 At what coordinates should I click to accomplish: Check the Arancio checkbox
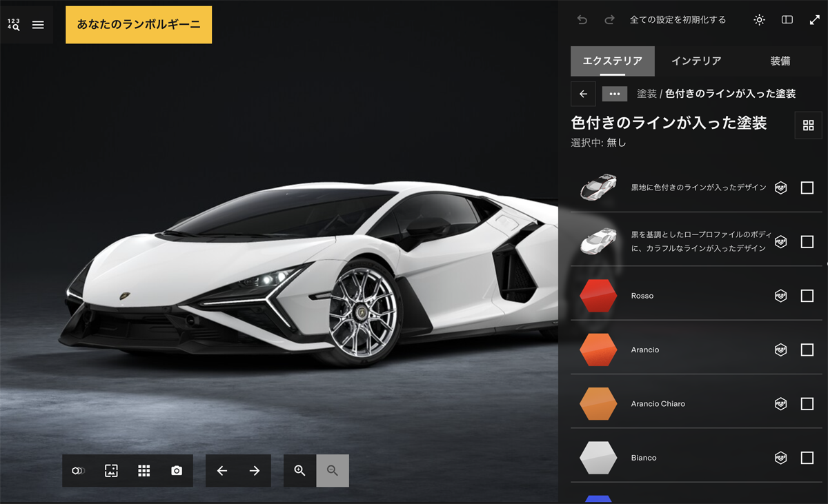807,350
